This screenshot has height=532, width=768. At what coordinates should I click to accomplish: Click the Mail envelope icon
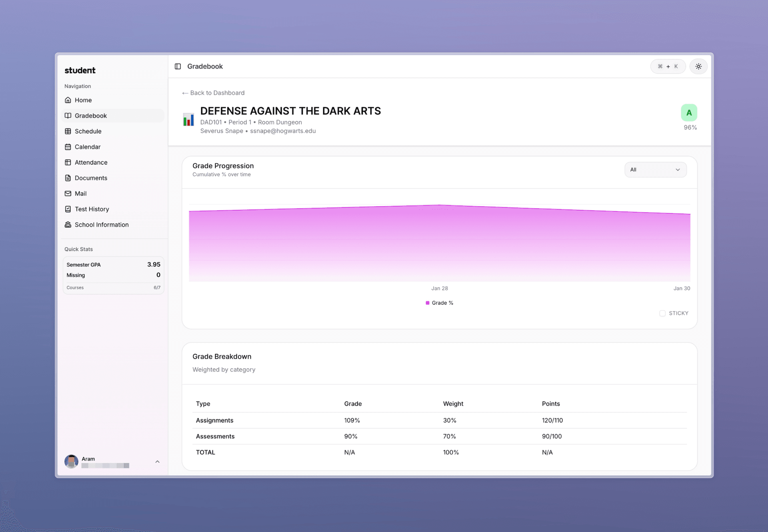[x=68, y=193]
